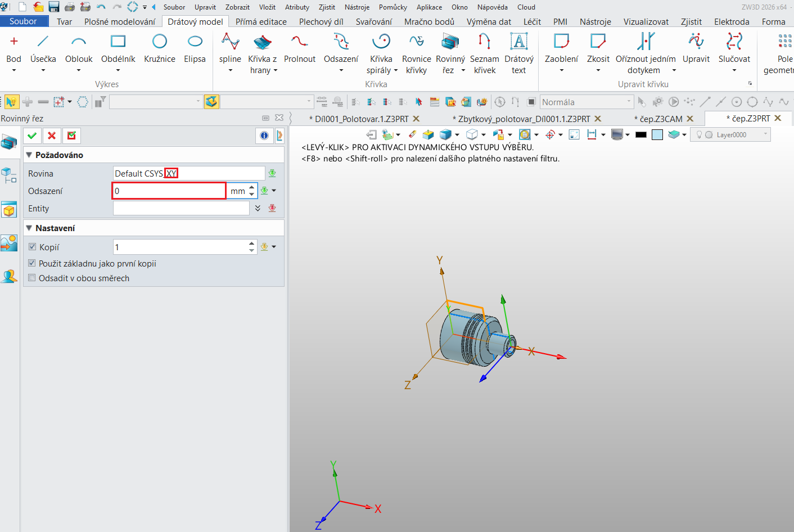Cancel the command with the red X

tap(52, 136)
